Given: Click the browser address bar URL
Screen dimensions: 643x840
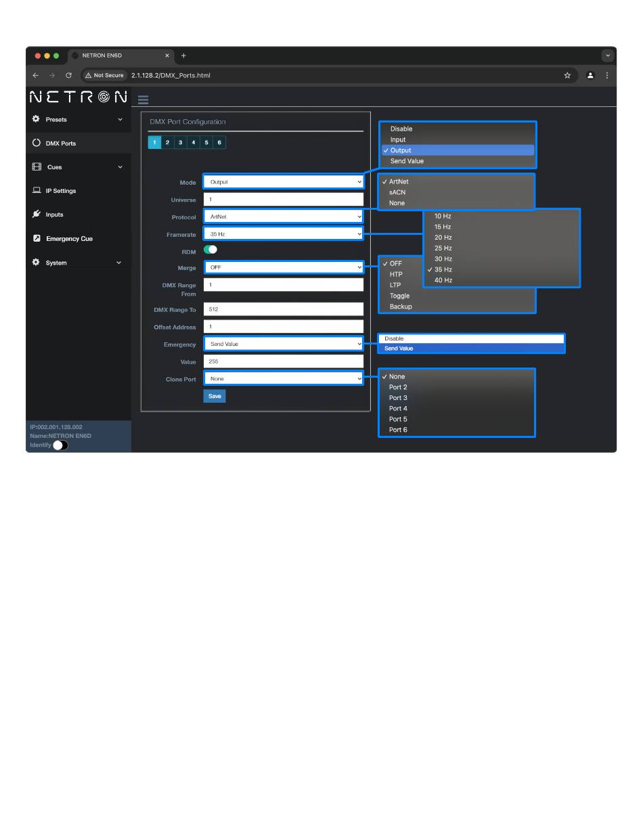Looking at the screenshot, I should (171, 75).
